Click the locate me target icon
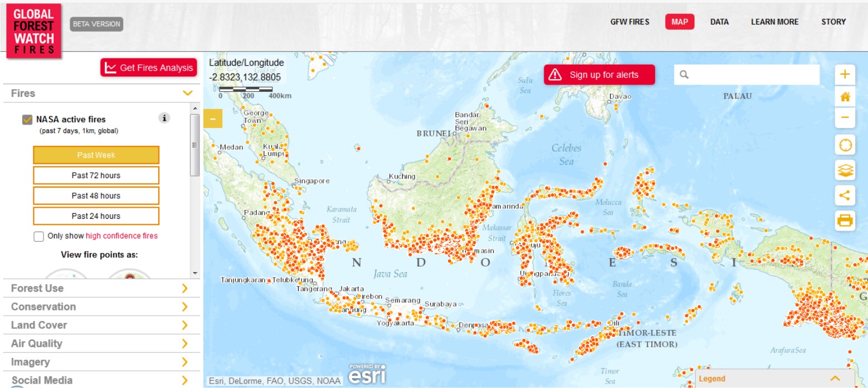The image size is (868, 388). 845,146
